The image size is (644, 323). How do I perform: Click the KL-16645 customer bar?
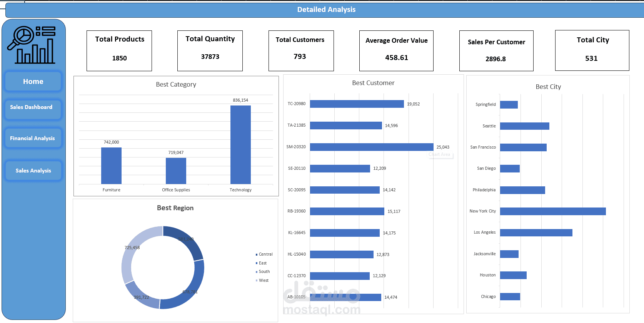[x=345, y=233]
